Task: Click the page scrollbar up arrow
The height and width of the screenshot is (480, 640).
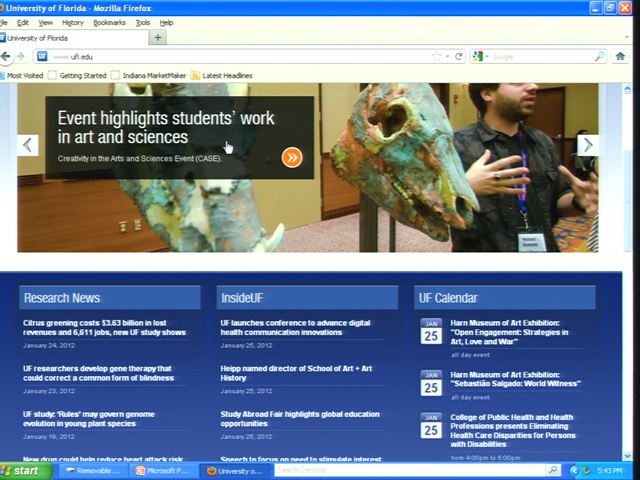Action: pyautogui.click(x=627, y=89)
